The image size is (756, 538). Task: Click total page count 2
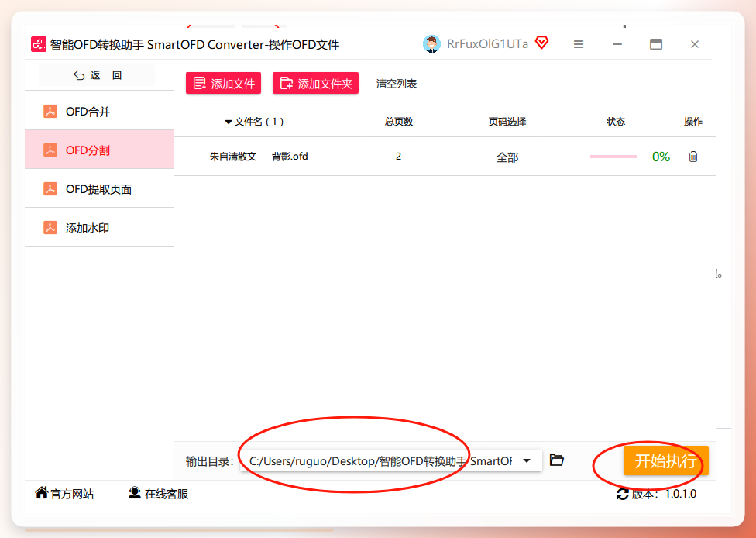click(x=398, y=157)
